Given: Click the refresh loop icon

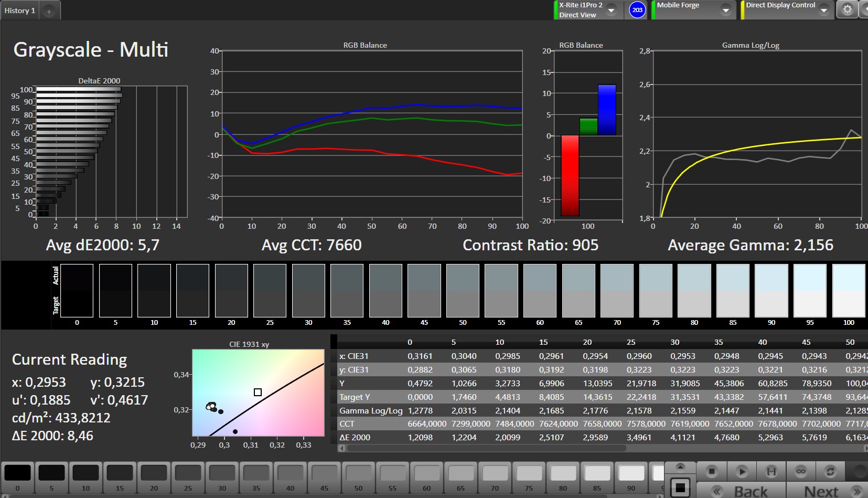Looking at the screenshot, I should point(830,471).
